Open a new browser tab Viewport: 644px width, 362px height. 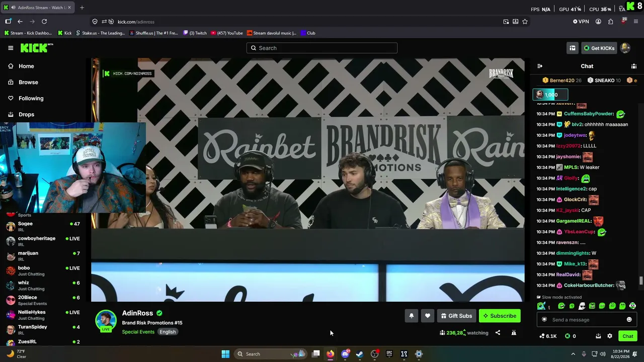point(82,8)
